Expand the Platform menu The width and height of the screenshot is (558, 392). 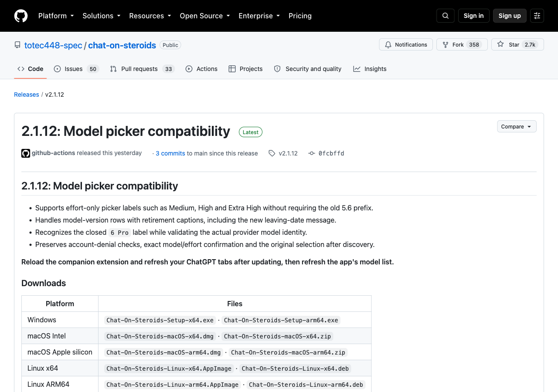tap(56, 16)
